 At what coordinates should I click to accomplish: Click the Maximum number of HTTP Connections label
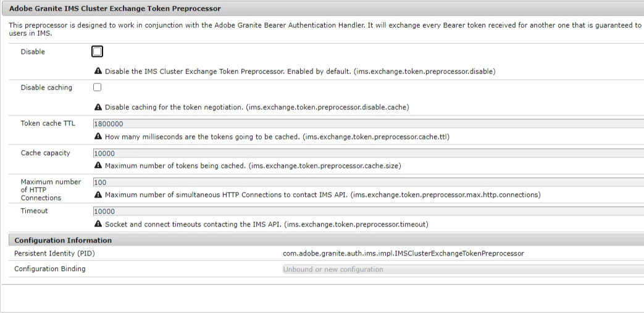point(51,190)
